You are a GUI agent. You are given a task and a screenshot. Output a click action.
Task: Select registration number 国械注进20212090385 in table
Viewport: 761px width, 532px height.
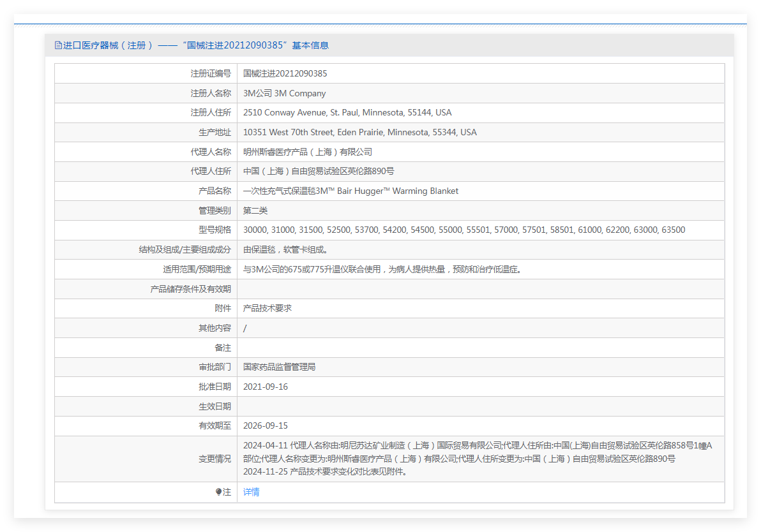point(285,73)
